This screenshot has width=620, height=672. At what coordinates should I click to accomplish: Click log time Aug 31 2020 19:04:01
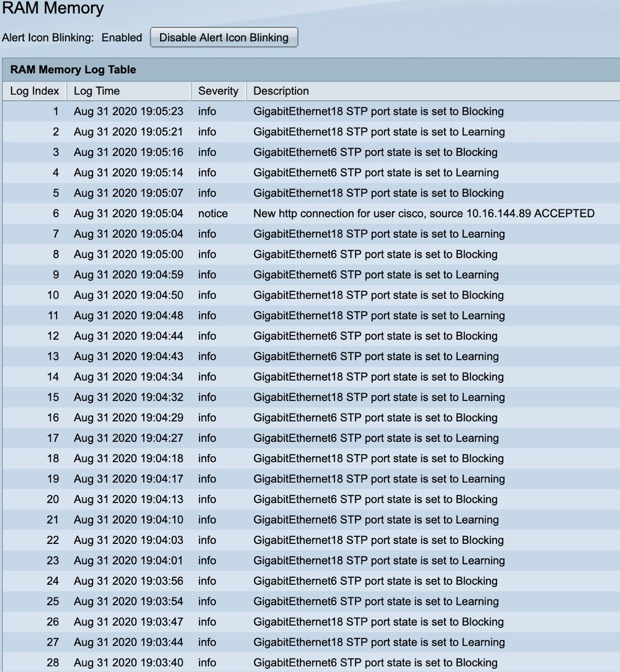coord(129,561)
